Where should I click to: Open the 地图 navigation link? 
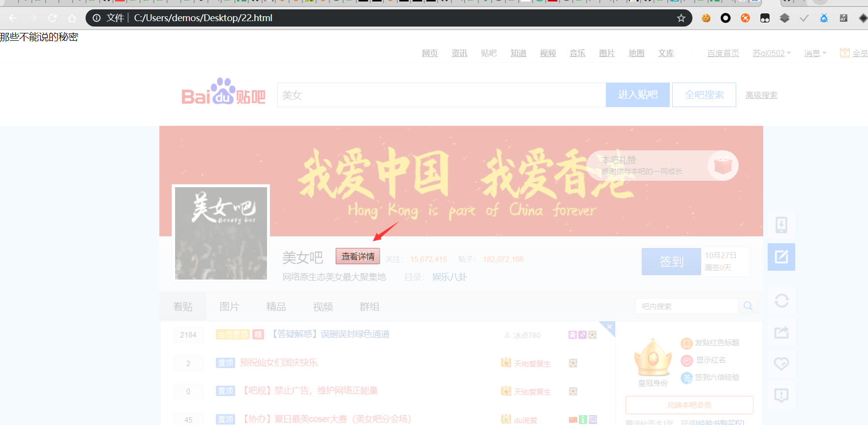click(636, 53)
